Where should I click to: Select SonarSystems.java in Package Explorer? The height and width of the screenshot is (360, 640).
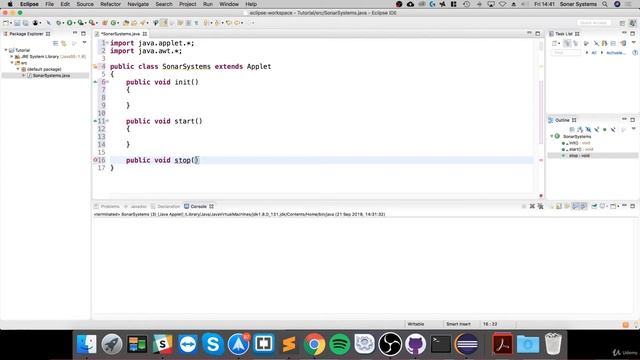pos(49,76)
